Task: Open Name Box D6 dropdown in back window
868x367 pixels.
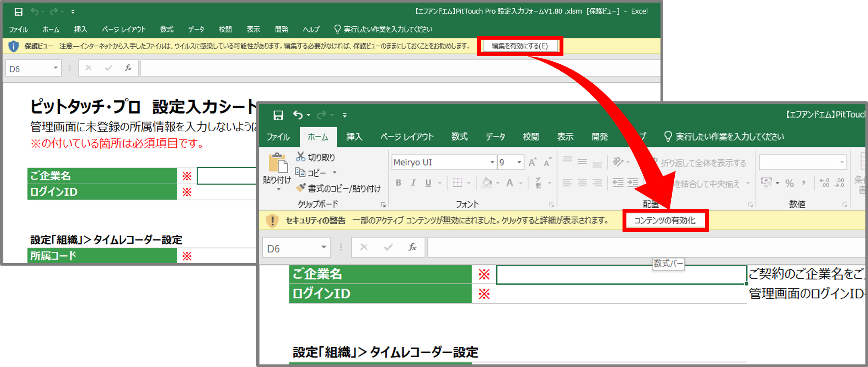Action: point(56,68)
